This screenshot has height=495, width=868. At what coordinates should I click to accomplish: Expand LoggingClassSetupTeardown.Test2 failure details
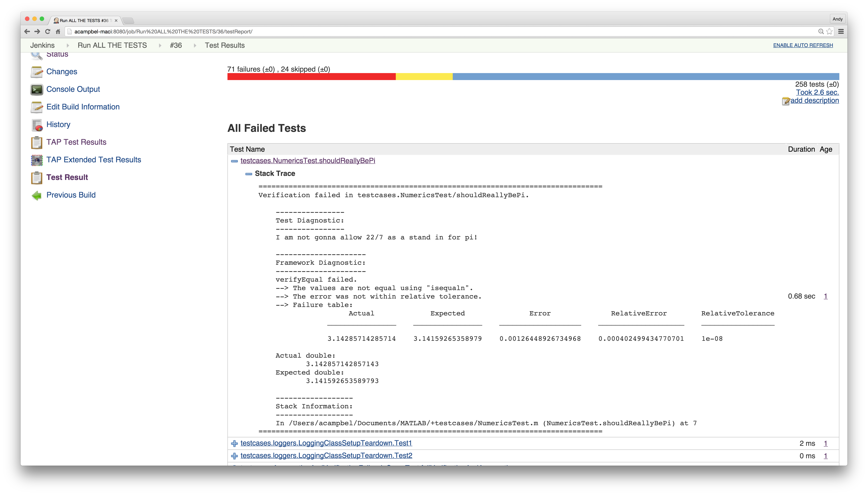pyautogui.click(x=234, y=456)
